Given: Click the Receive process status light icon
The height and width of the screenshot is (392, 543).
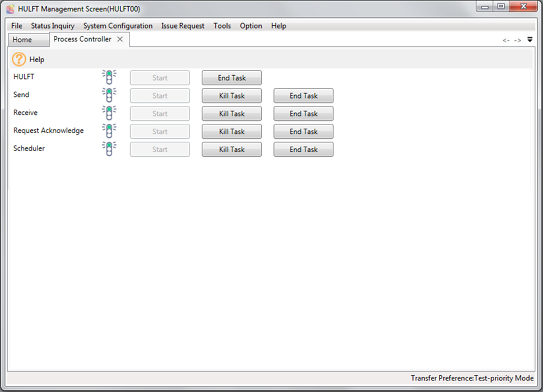Looking at the screenshot, I should pyautogui.click(x=109, y=113).
